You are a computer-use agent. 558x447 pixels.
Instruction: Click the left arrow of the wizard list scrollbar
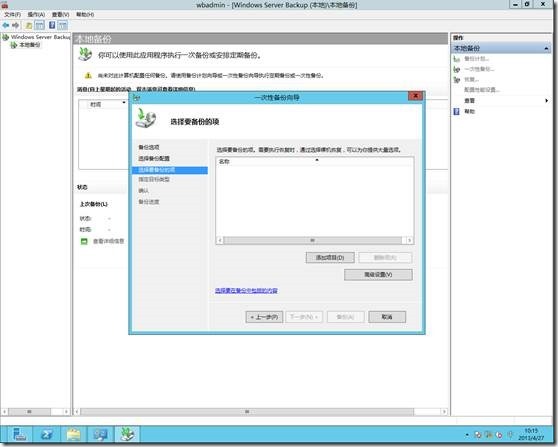point(220,240)
